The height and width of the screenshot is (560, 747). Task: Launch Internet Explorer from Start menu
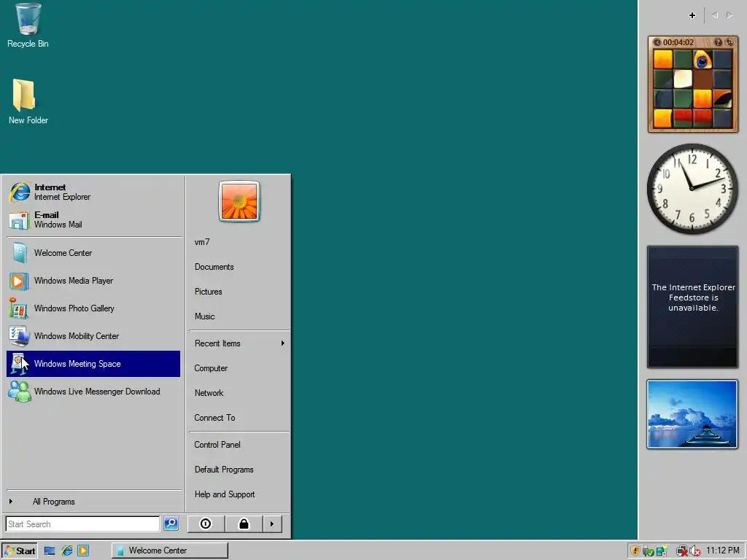(94, 192)
